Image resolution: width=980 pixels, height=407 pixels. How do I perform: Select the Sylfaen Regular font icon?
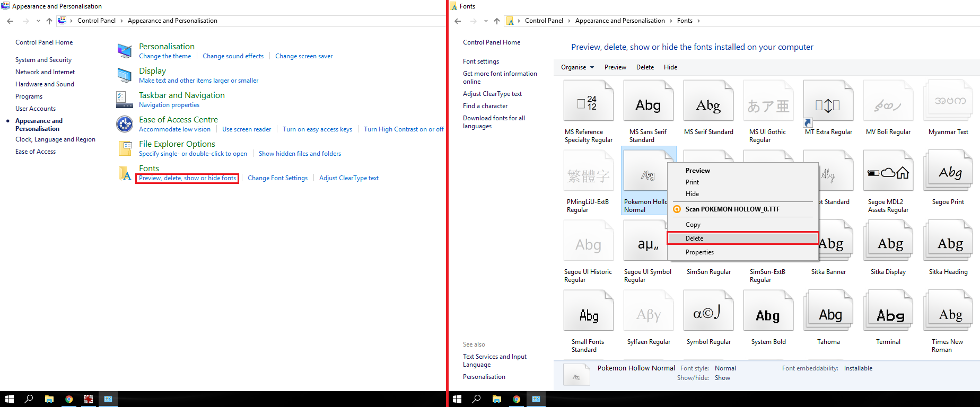click(x=649, y=311)
